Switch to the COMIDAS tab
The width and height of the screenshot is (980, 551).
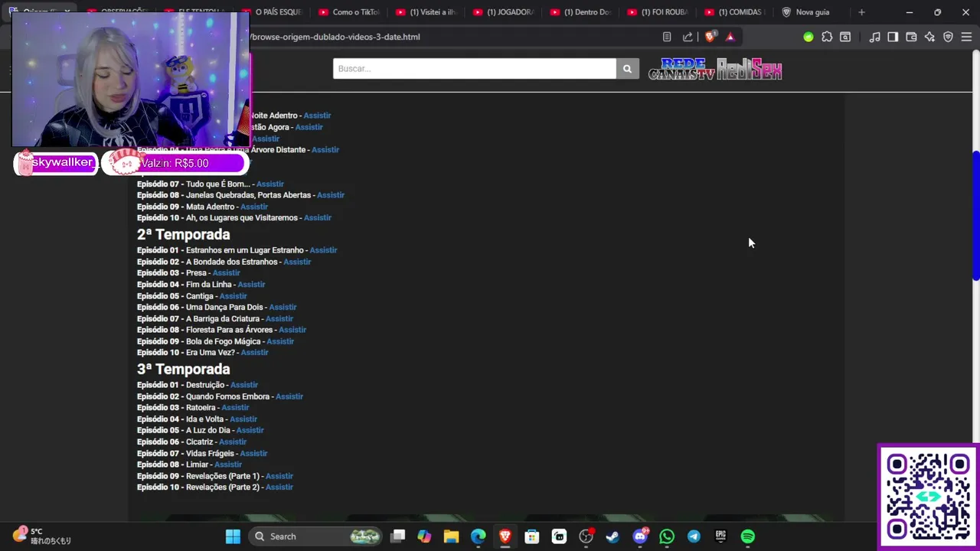736,12
